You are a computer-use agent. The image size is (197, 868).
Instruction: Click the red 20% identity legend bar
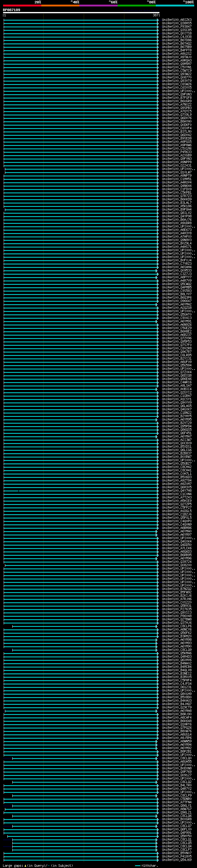click(22, 6)
